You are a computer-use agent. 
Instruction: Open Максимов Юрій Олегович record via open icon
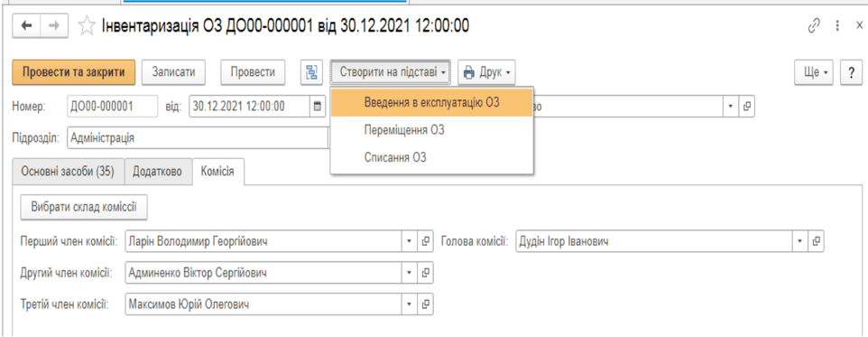point(426,304)
